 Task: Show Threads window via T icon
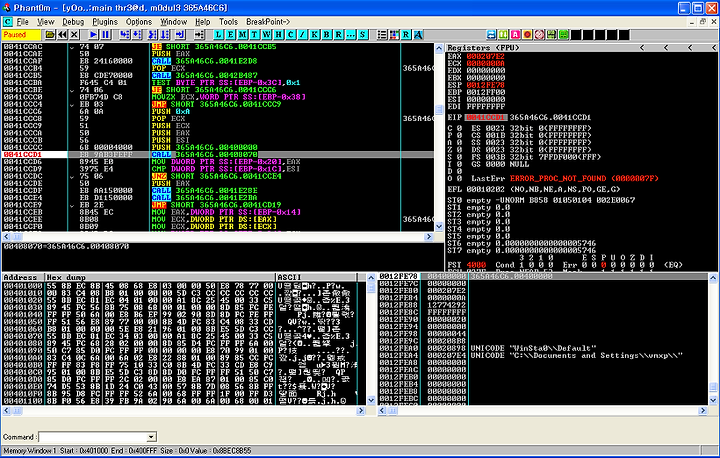click(x=254, y=34)
